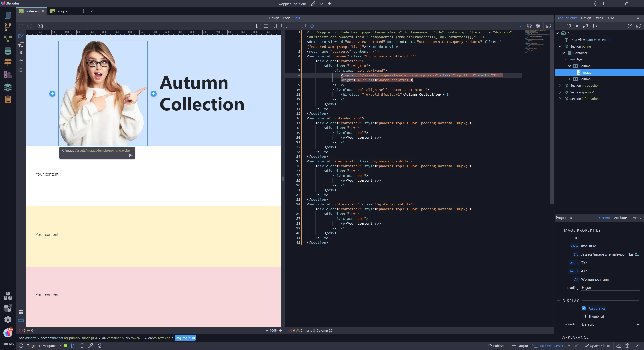This screenshot has height=350, width=644.
Task: Open the Database manager sidebar icon
Action: pos(8,51)
